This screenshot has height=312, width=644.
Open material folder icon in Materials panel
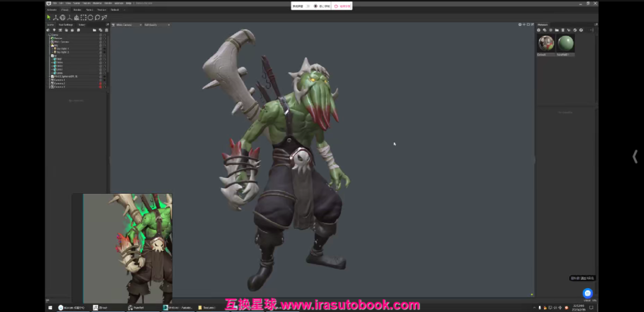(557, 30)
